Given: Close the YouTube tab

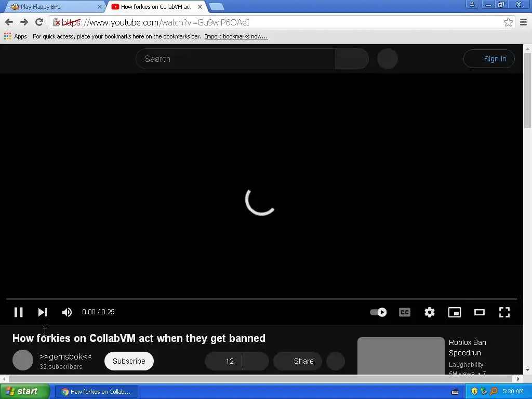Looking at the screenshot, I should tap(200, 7).
